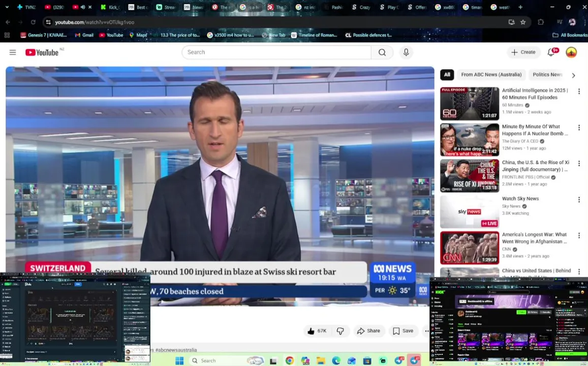Open the Genesis 7 bookmark
The image size is (588, 366).
pos(44,35)
